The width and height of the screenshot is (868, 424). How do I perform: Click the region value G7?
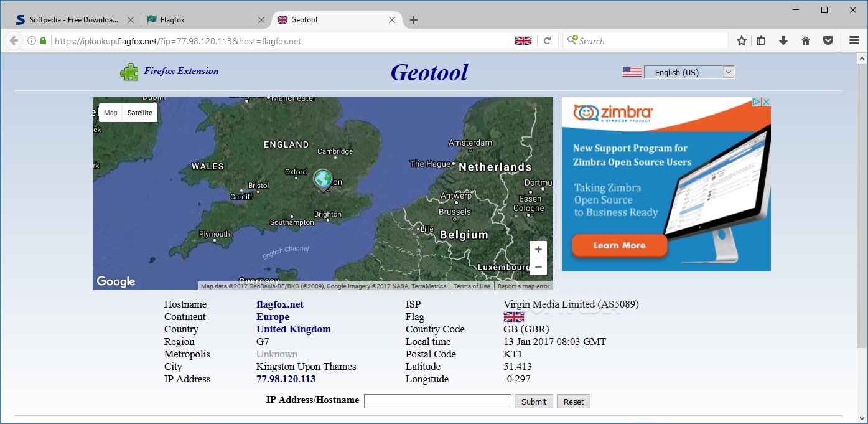(x=263, y=342)
